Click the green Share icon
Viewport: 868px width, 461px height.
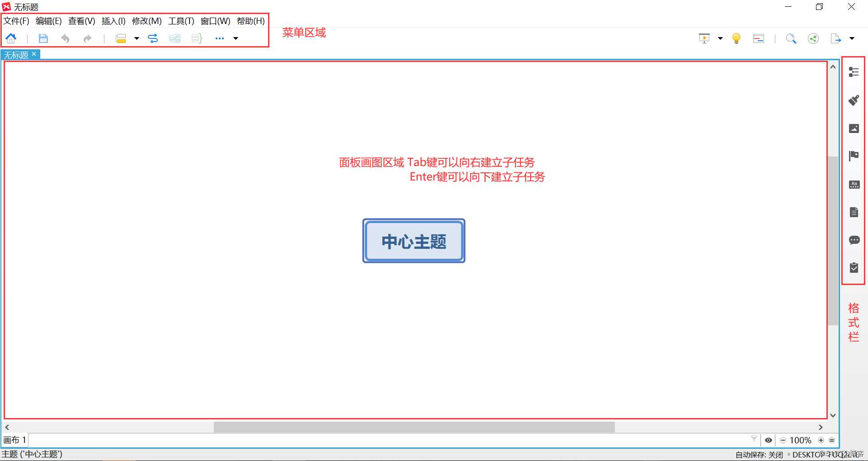[x=813, y=38]
